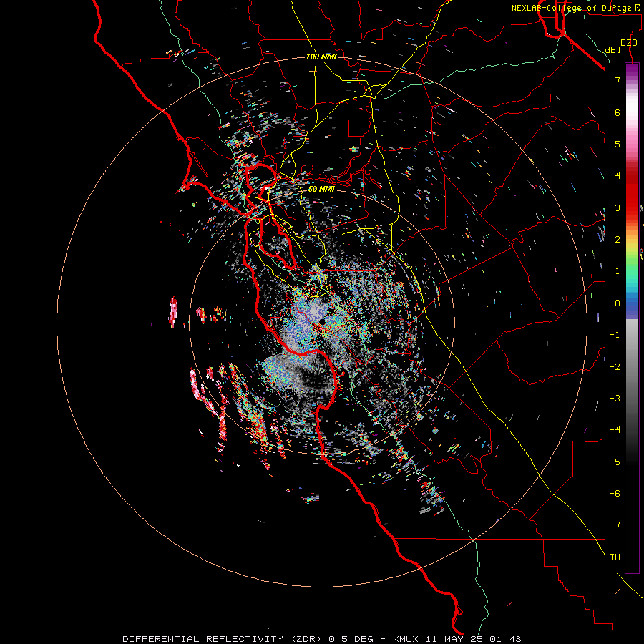Click the ZDR color scale bar

click(x=632, y=318)
